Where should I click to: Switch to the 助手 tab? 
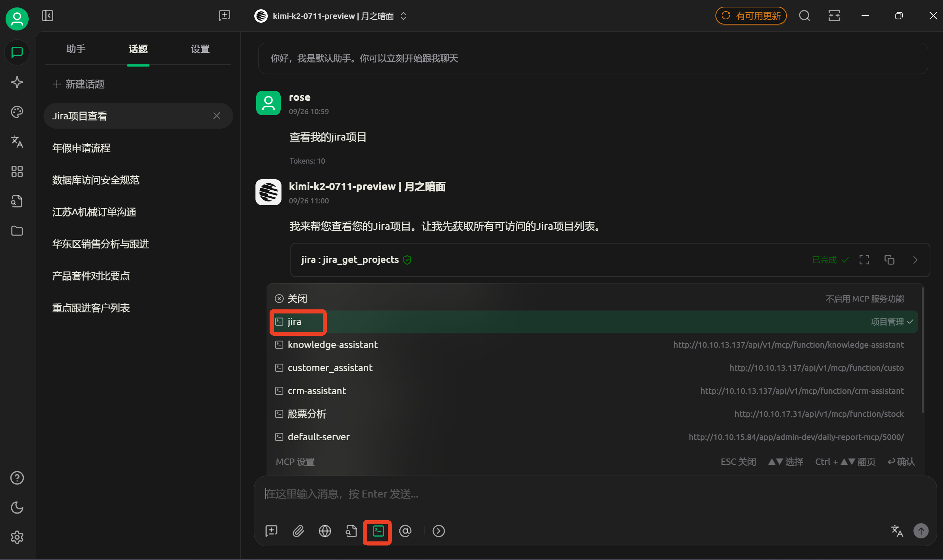click(76, 49)
